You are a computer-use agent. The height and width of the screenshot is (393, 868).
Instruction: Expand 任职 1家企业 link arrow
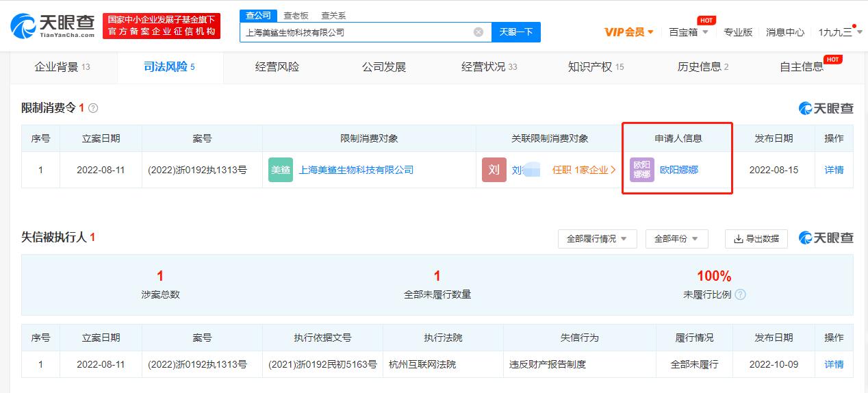(585, 170)
